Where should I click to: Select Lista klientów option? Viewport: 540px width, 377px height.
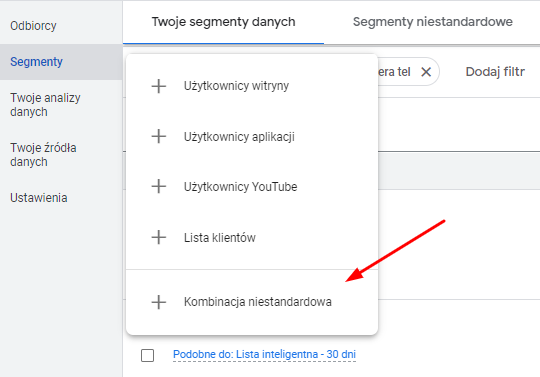coord(252,238)
